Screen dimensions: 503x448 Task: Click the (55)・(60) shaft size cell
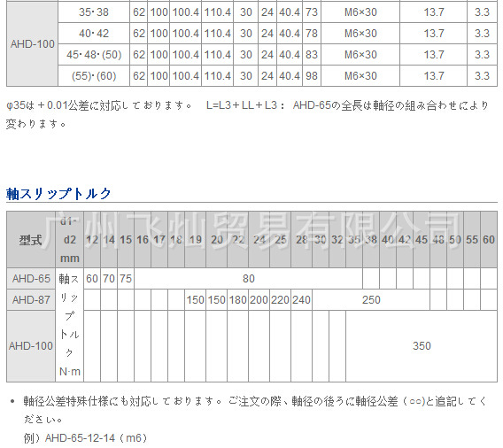click(x=94, y=76)
